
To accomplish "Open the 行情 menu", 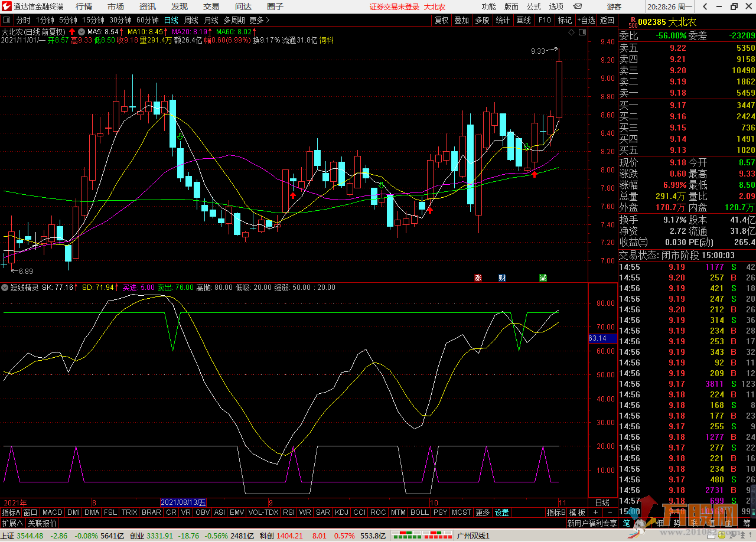I will tap(84, 6).
